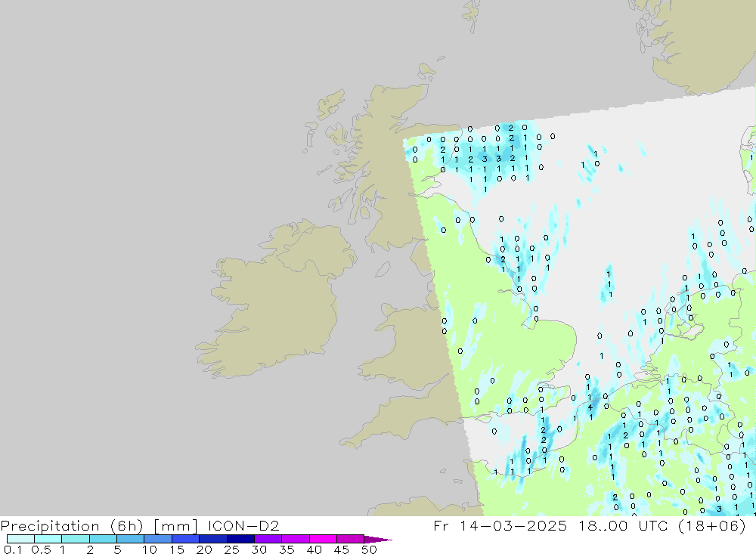Click the '18..00 UTC' time text
This screenshot has height=554, width=756.
point(622,525)
